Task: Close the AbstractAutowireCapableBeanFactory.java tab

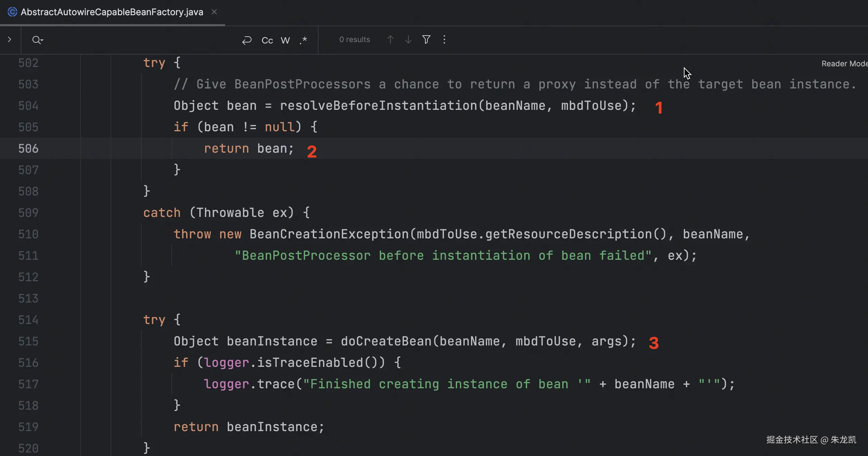Action: click(x=214, y=12)
